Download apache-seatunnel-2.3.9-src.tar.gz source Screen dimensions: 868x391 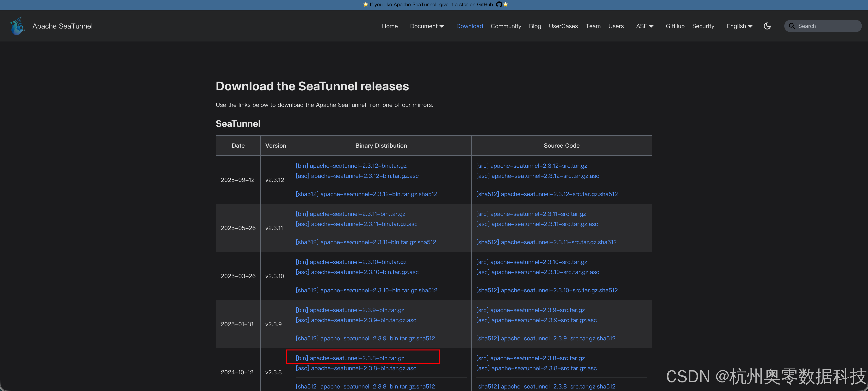point(530,310)
